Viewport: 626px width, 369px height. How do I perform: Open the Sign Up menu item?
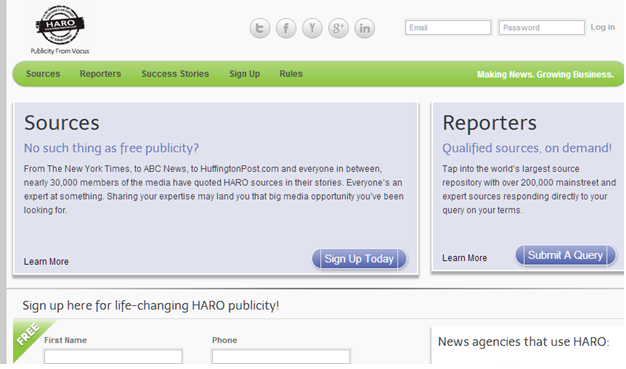pos(244,74)
